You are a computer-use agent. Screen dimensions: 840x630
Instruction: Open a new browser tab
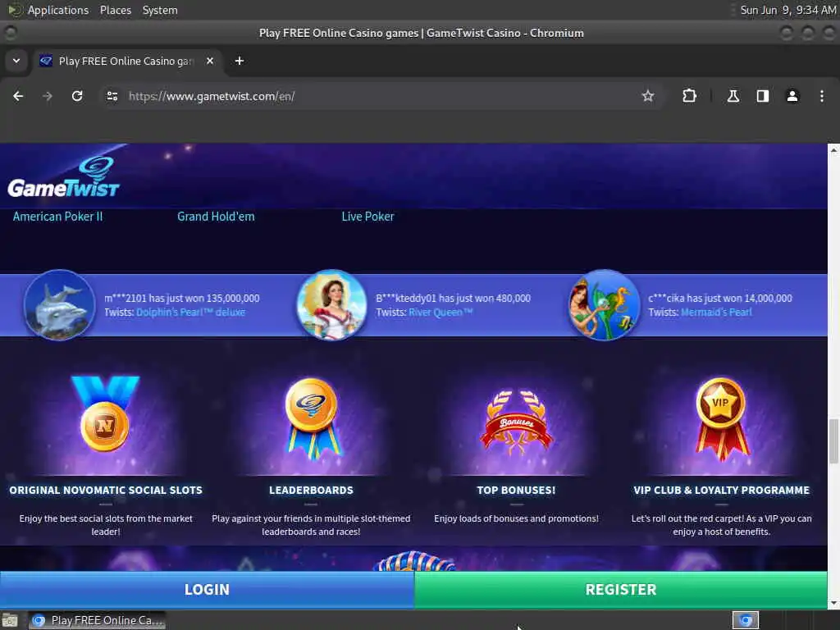pyautogui.click(x=240, y=61)
